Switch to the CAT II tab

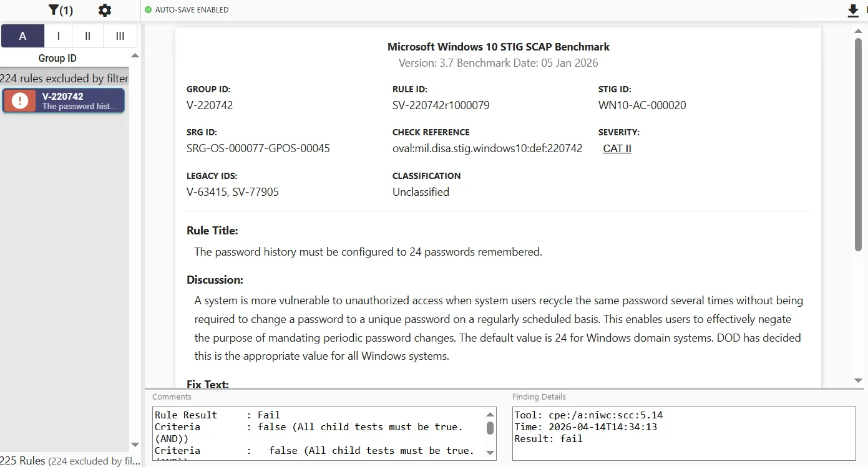pyautogui.click(x=88, y=36)
